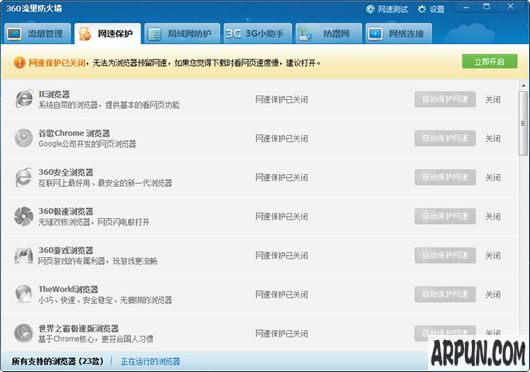Toggle 关闭 for the IE浏览器 row
The image size is (530, 372).
493,99
